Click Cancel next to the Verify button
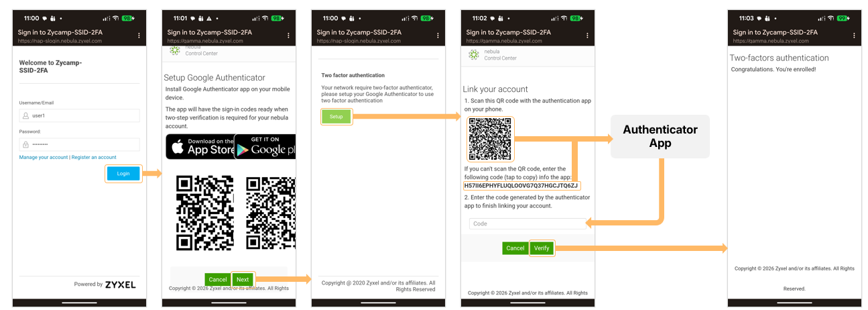Image resolution: width=868 pixels, height=310 pixels. [515, 248]
